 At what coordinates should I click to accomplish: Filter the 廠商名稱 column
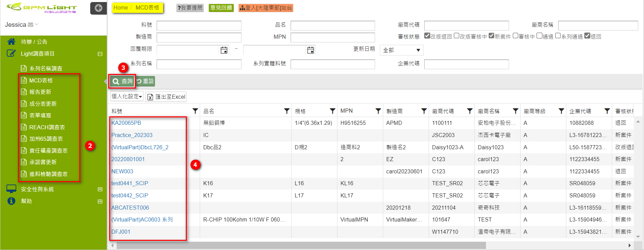click(516, 111)
